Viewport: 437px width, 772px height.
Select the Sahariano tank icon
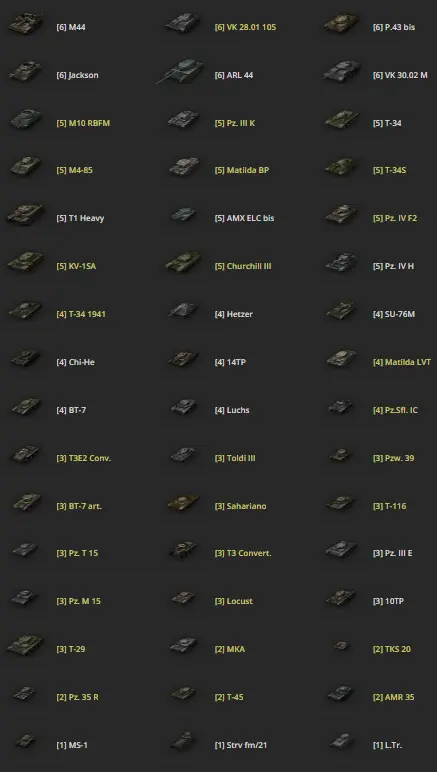coord(184,502)
